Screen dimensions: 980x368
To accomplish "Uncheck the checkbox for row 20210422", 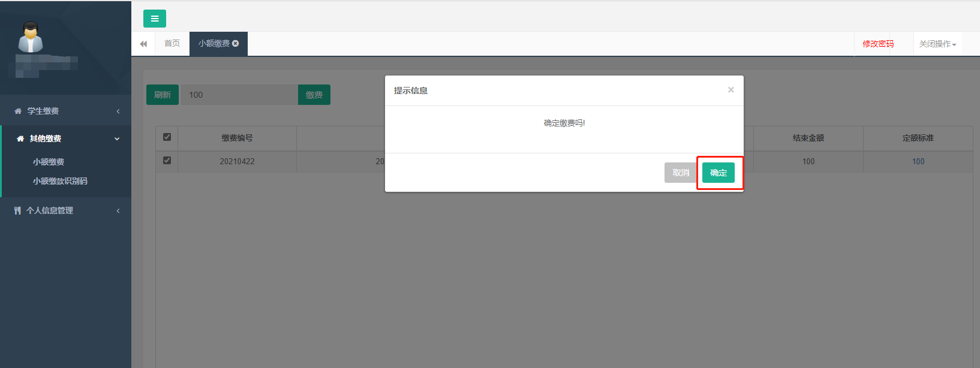I will pos(167,161).
